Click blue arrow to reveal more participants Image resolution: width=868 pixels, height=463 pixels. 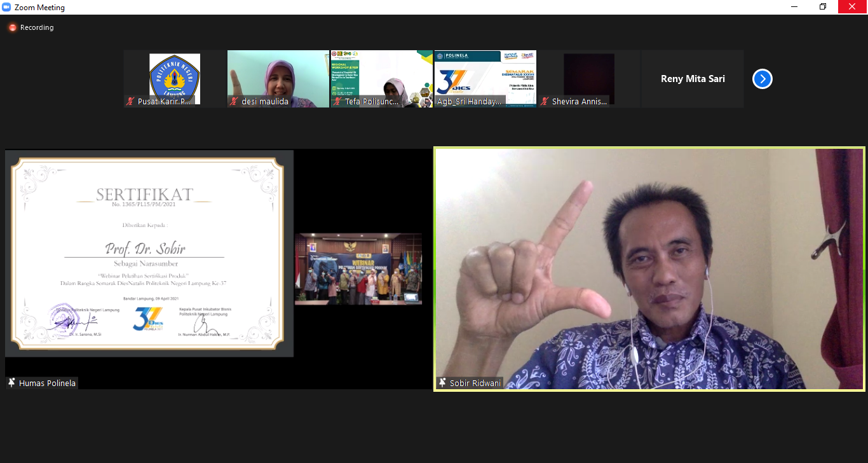click(x=762, y=78)
